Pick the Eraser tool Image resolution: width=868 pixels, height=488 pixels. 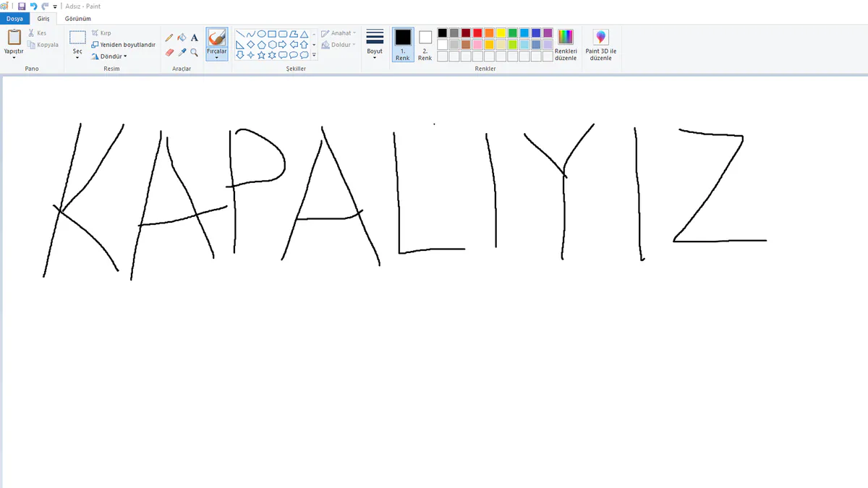(169, 52)
